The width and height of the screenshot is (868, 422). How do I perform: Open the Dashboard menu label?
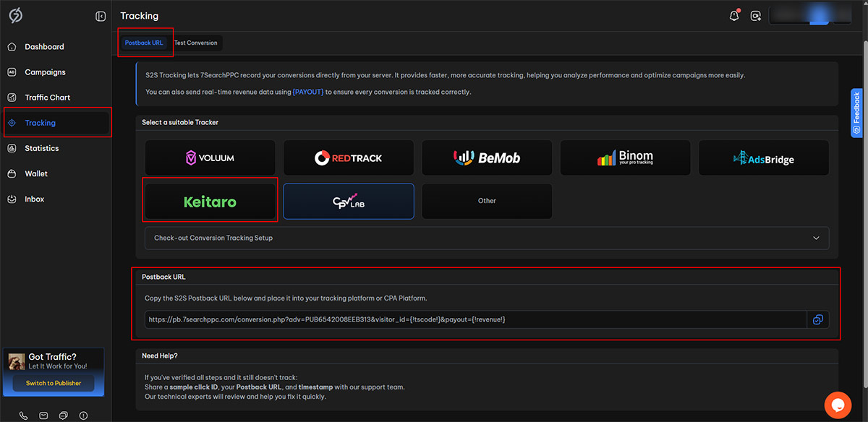(44, 47)
